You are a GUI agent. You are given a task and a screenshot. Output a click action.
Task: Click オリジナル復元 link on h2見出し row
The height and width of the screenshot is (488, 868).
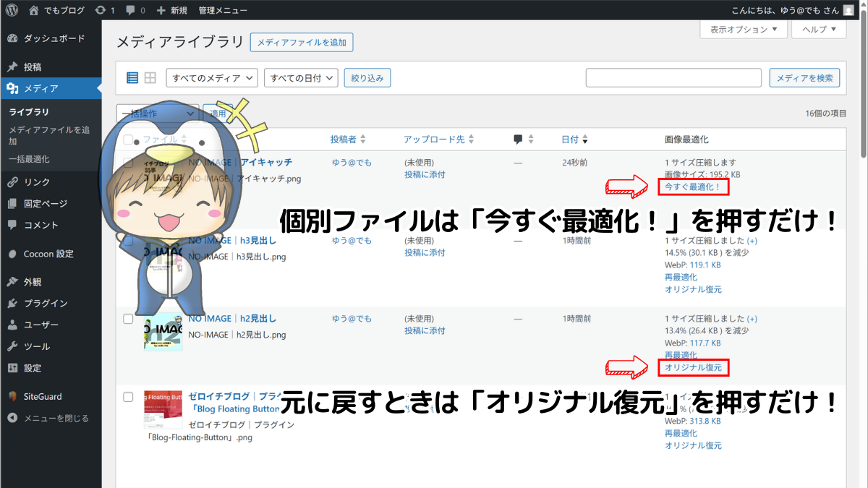[x=694, y=367]
